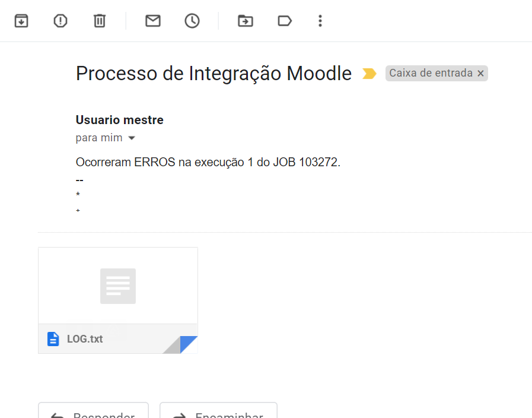
Task: Snooze this email with the clock icon
Action: coord(192,21)
